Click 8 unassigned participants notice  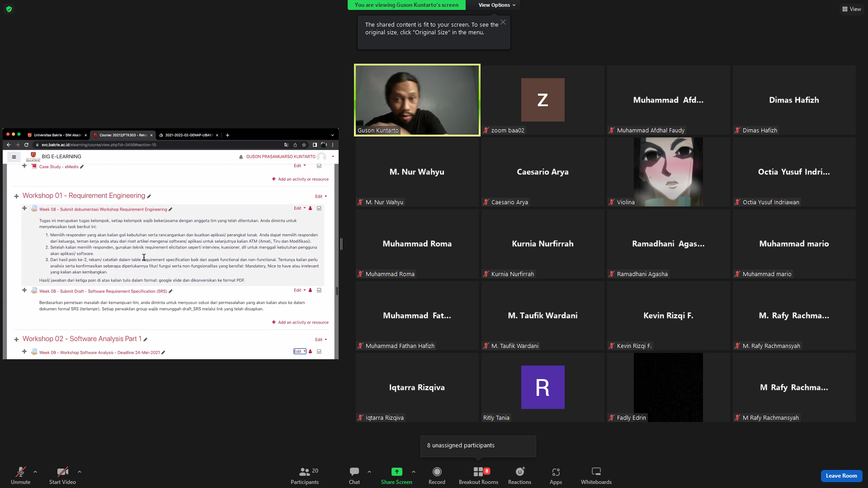478,446
